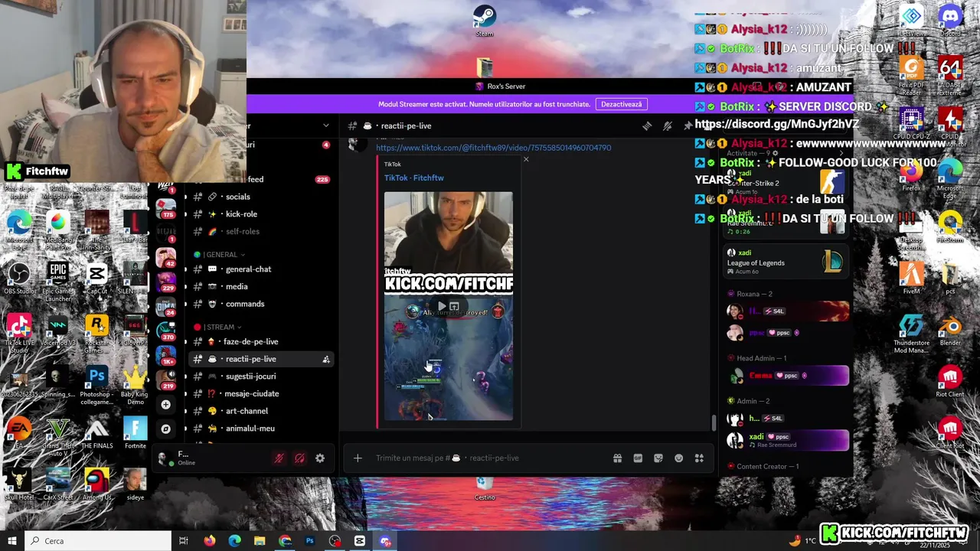Open threads icon in channel header
980x551 pixels.
point(647,126)
